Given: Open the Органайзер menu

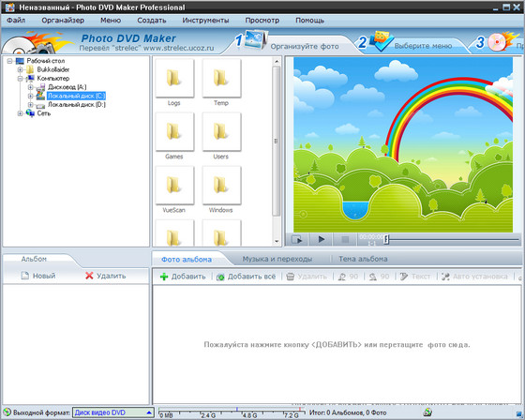Looking at the screenshot, I should tap(63, 20).
